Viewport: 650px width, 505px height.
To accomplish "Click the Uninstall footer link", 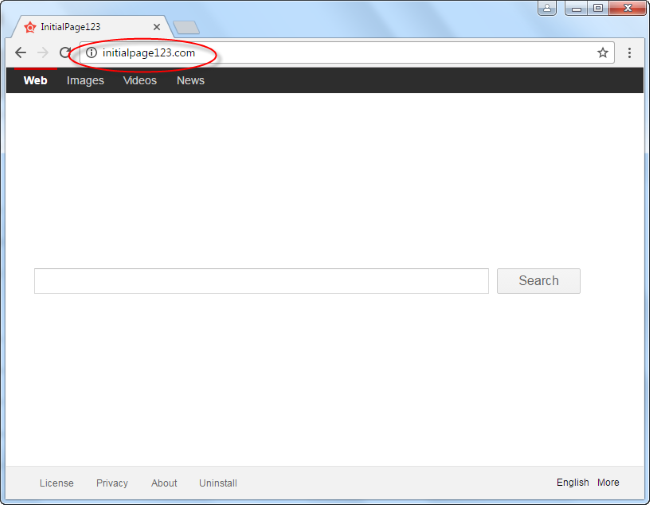I will point(218,483).
